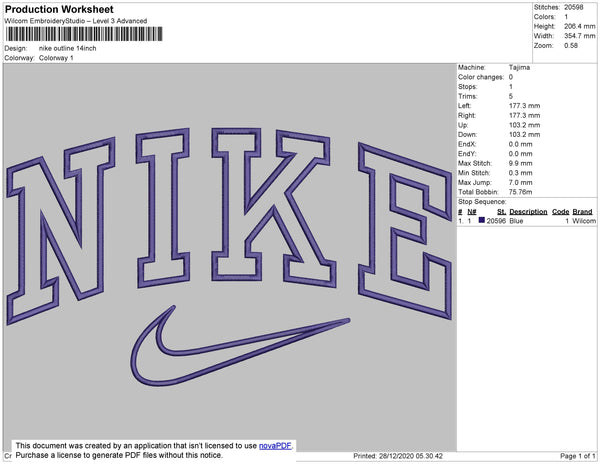Click the Trims value 5
The height and width of the screenshot is (464, 600).
click(511, 96)
